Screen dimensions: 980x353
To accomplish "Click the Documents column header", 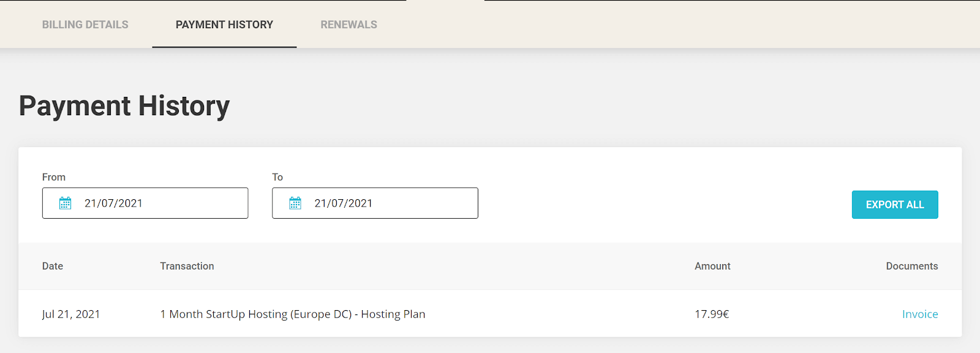I will point(912,266).
